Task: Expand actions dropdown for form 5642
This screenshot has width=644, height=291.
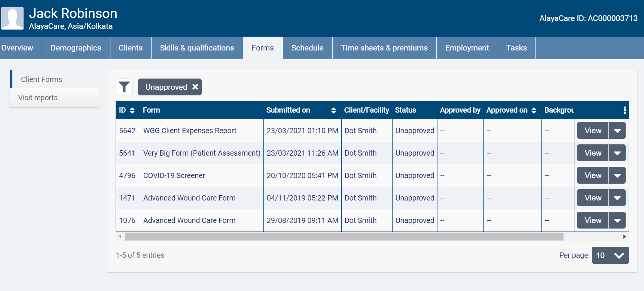Action: (x=617, y=131)
